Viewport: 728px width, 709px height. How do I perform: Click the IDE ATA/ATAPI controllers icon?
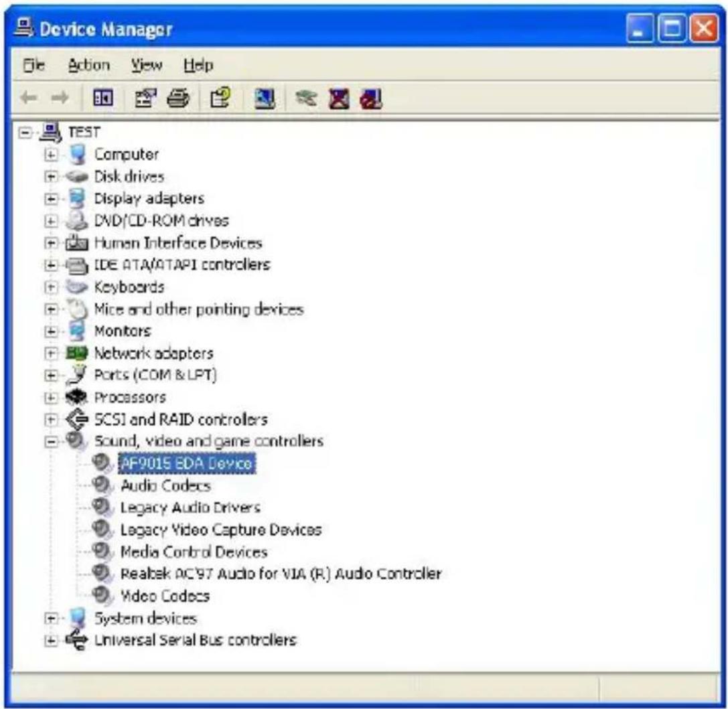click(x=77, y=265)
